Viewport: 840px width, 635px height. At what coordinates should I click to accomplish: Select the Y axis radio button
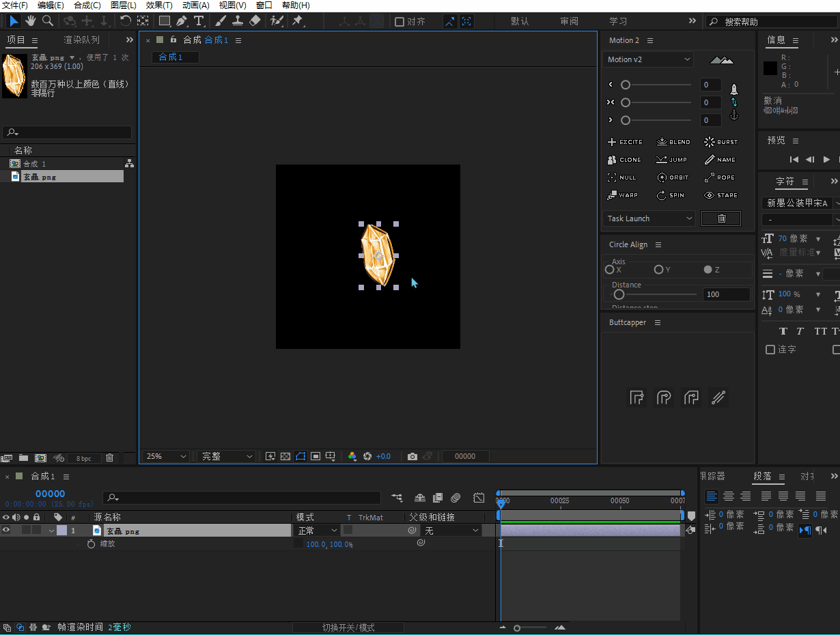(x=658, y=270)
